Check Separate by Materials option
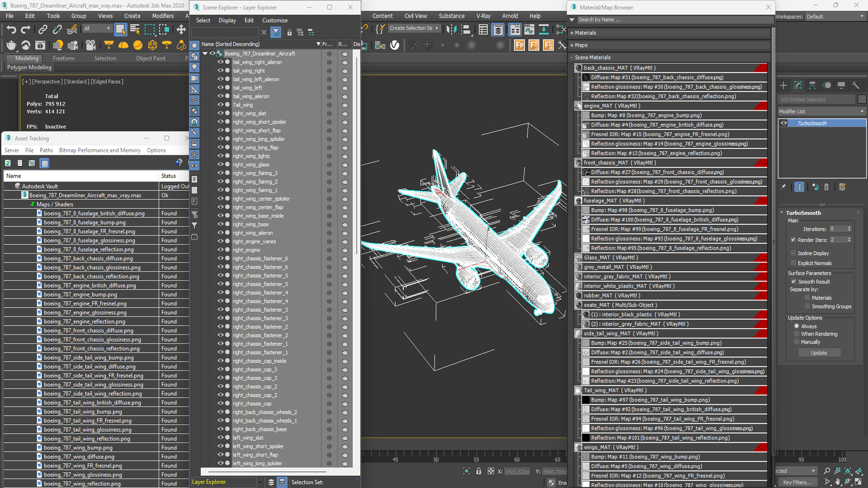Image resolution: width=868 pixels, height=488 pixels. (807, 298)
